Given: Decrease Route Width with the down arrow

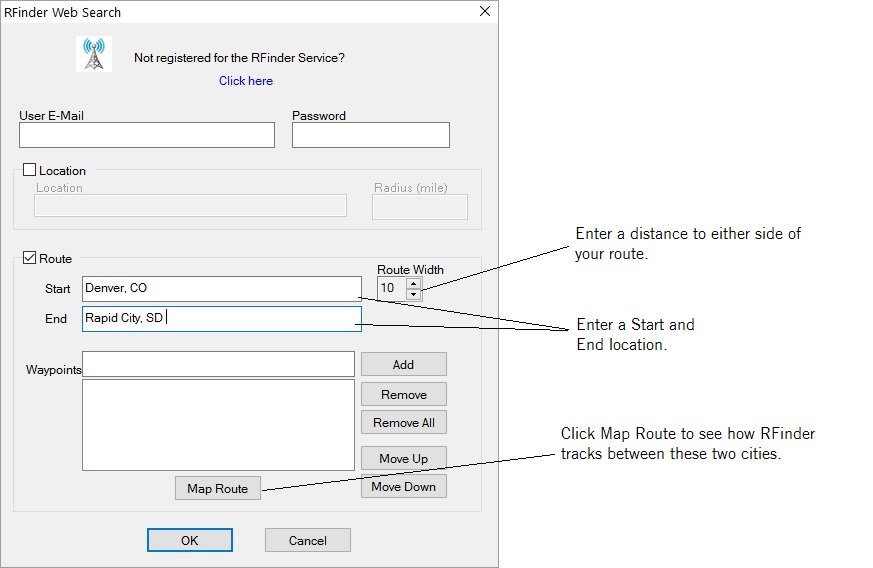Looking at the screenshot, I should [x=413, y=294].
